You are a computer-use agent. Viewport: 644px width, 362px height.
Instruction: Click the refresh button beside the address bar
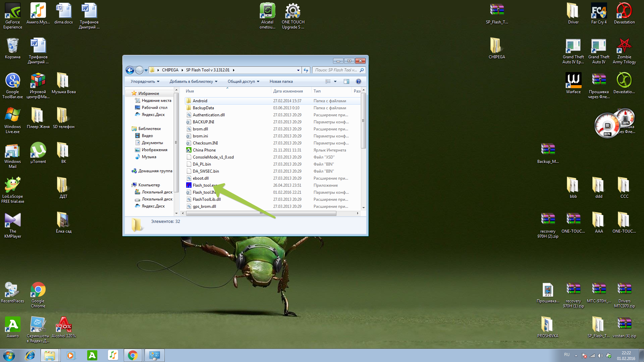[x=306, y=70]
